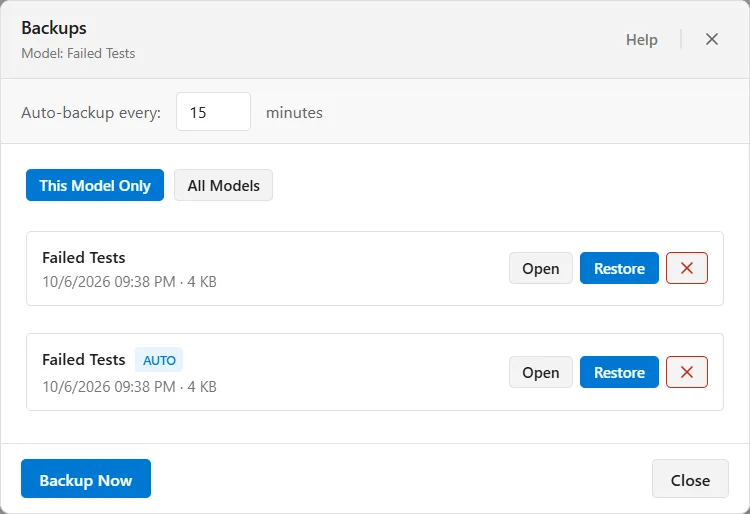750x514 pixels.
Task: Set the auto-backup minutes field
Action: point(213,112)
